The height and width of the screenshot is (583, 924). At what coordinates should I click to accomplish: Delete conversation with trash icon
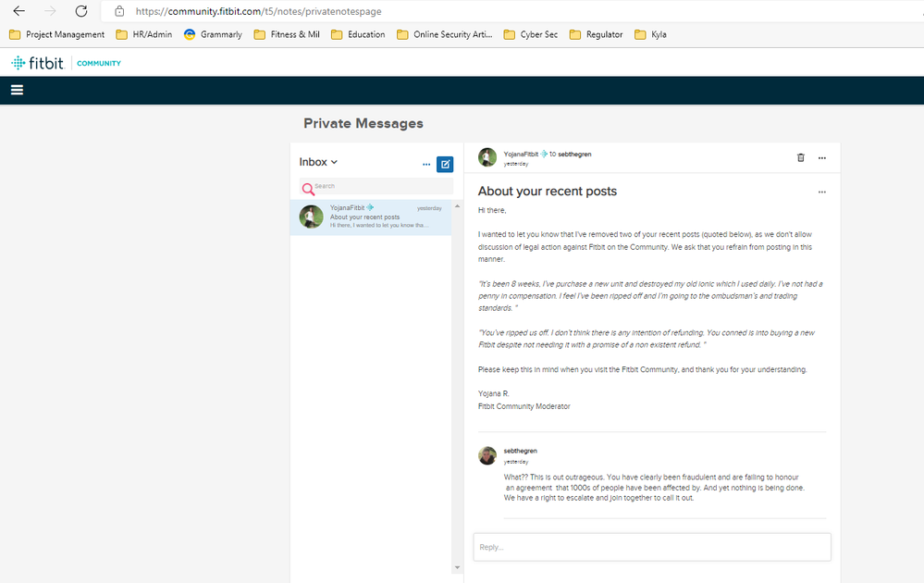(x=801, y=157)
